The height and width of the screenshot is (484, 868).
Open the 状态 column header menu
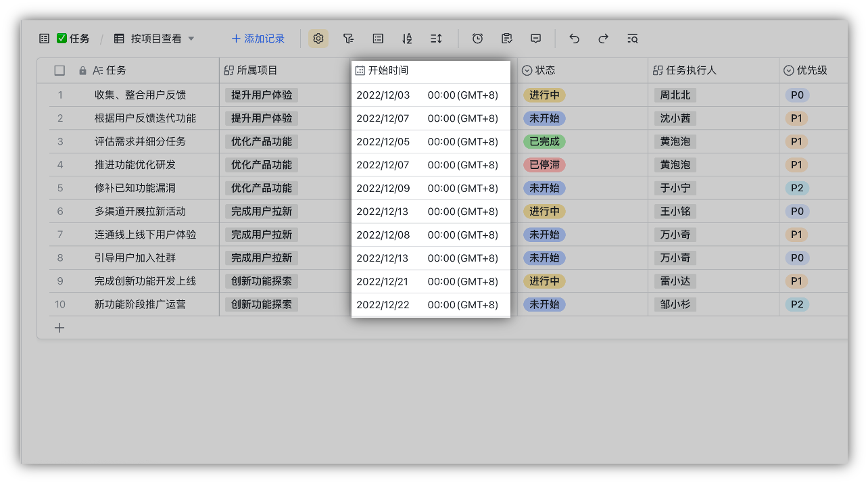click(x=546, y=70)
